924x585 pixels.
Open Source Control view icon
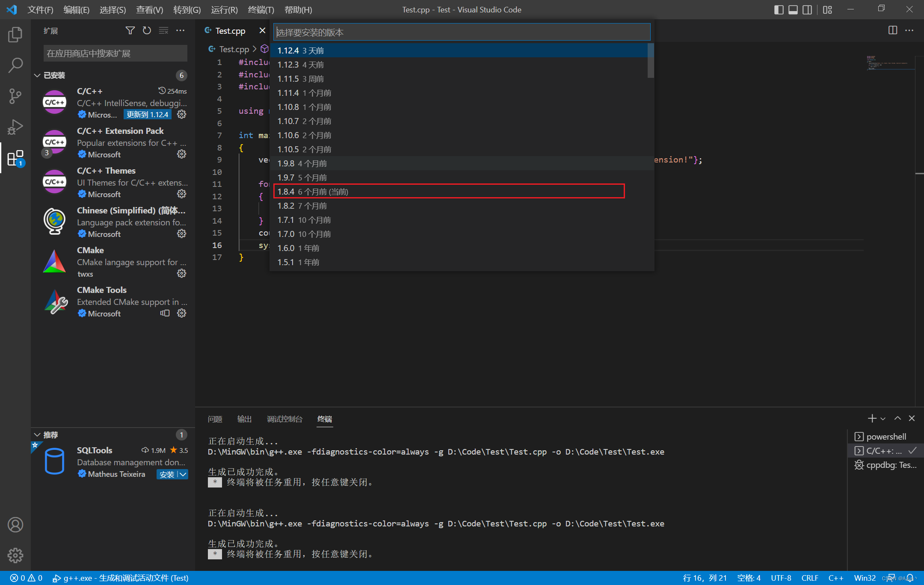[x=15, y=96]
